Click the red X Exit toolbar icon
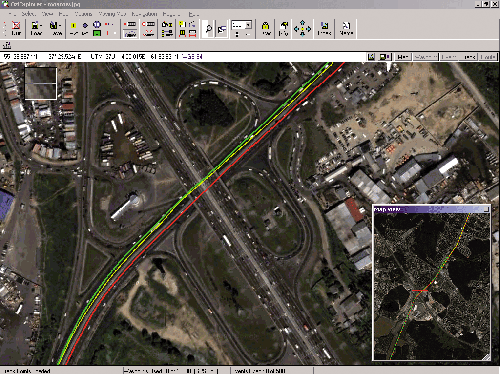Image resolution: width=500 pixels, height=375 pixels. 16,28
